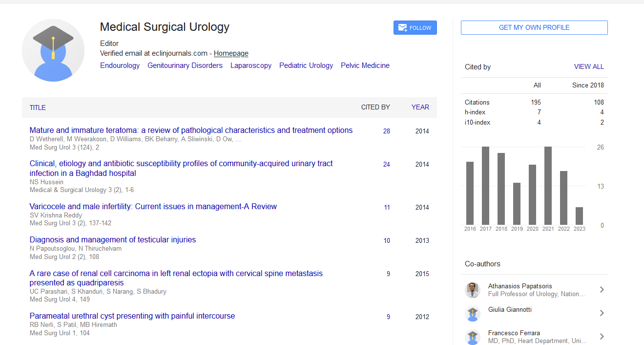Click the envelope icon in Follow button
This screenshot has width=644, height=345.
[x=402, y=28]
